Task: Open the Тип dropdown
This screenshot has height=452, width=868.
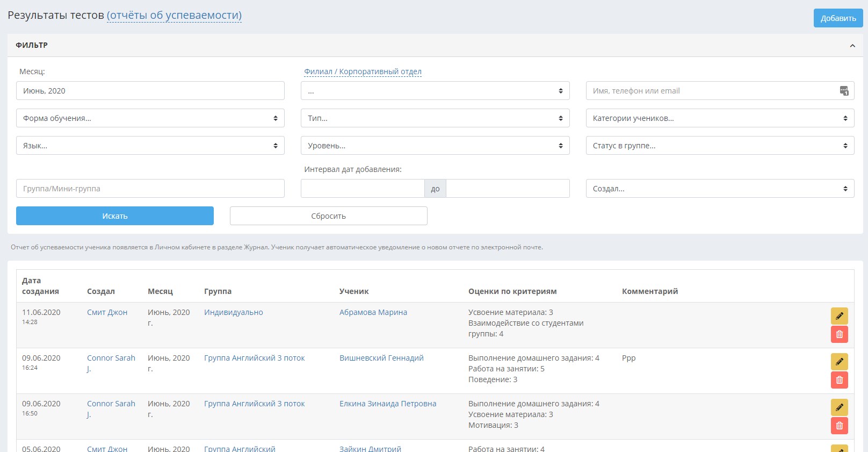Action: [435, 118]
